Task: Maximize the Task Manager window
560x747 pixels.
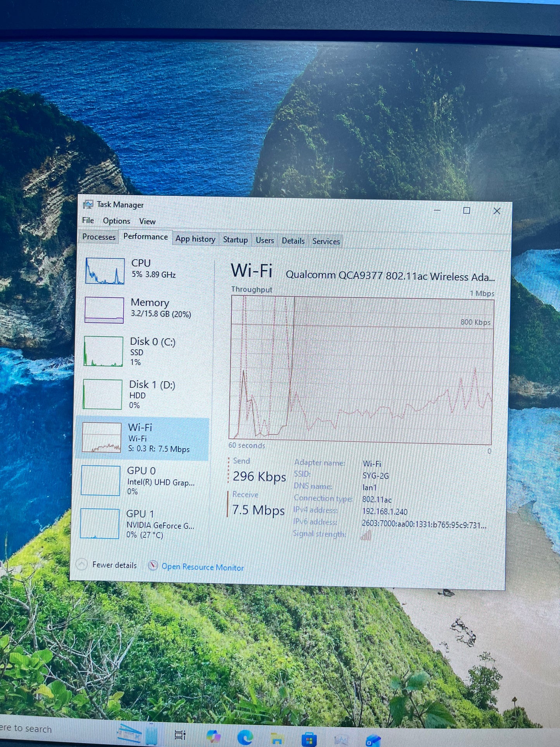Action: click(x=467, y=210)
